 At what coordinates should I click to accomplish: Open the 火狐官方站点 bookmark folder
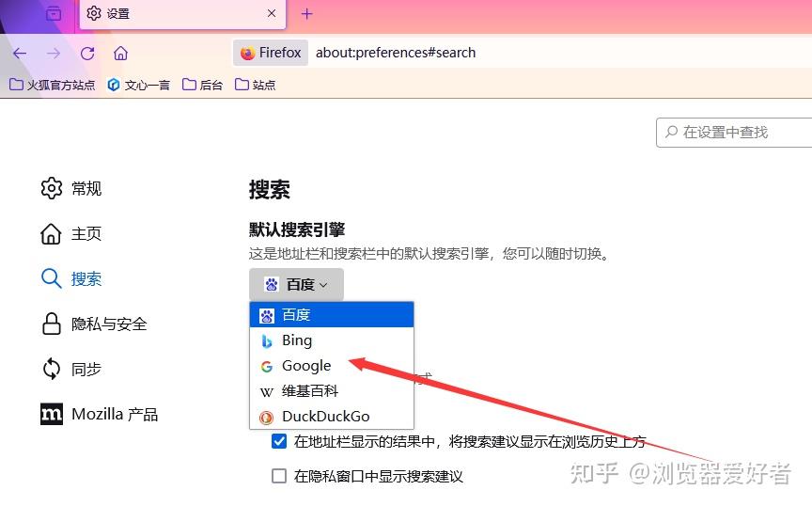pos(53,85)
